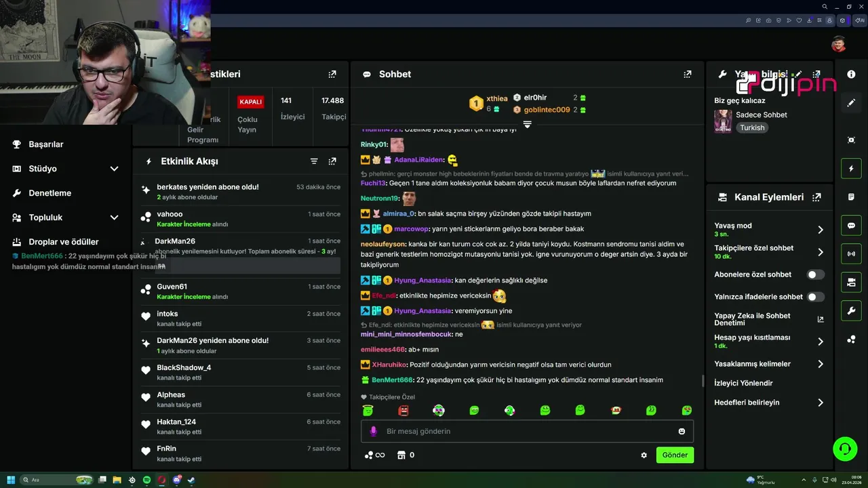Click the KAPALI Çoklu Yayın badge

coord(250,102)
